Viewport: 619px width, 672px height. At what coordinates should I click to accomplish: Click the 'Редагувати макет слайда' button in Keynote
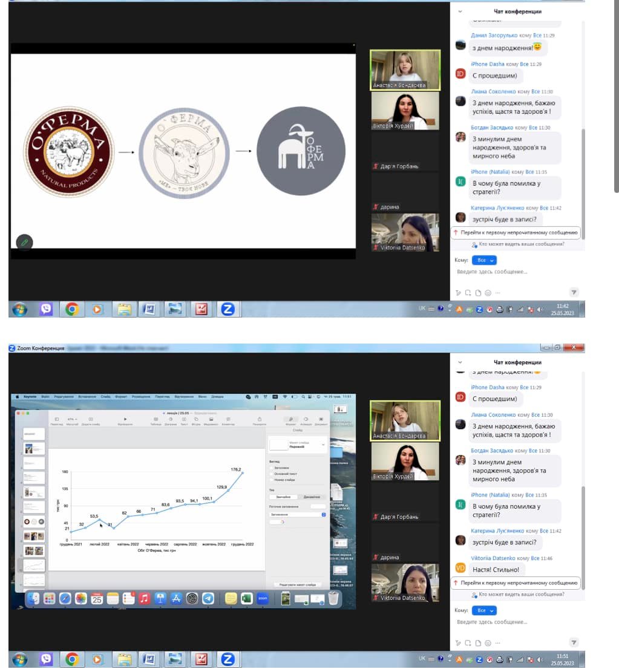[x=298, y=584]
